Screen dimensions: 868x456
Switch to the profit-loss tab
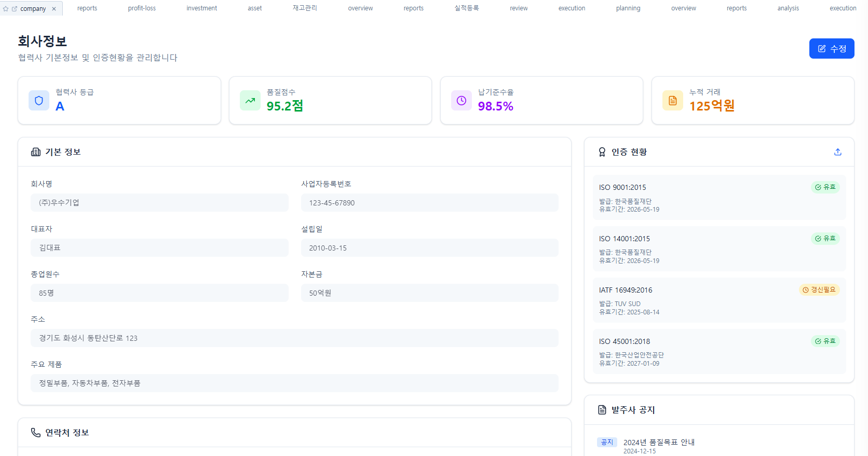[x=142, y=8]
